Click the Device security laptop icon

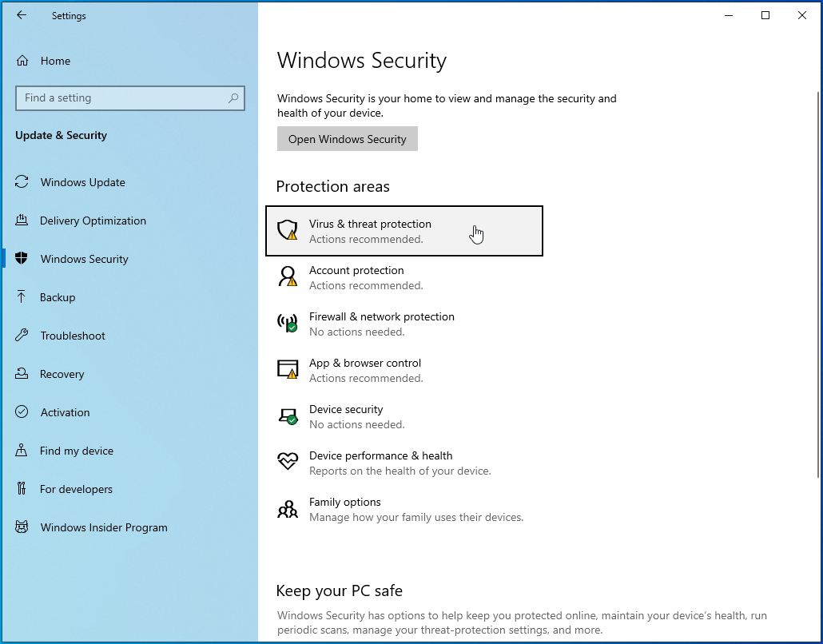287,416
